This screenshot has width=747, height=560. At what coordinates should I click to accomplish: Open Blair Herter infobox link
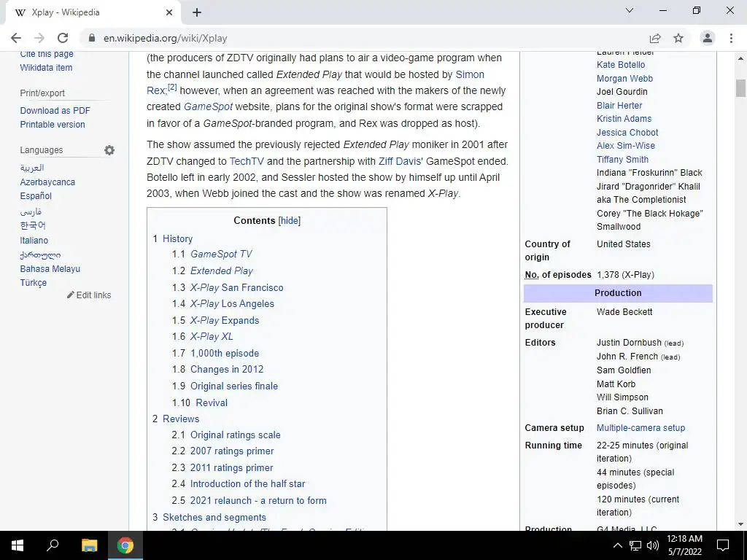pos(619,105)
